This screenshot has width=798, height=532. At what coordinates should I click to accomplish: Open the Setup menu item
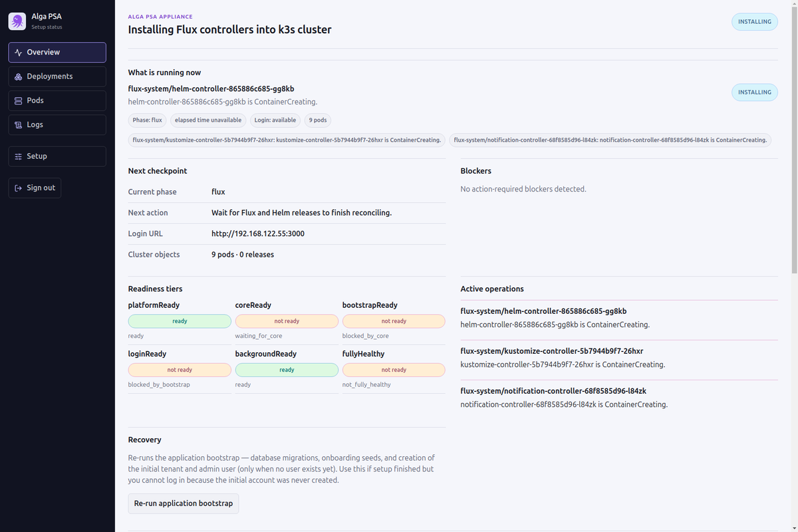[x=57, y=156]
